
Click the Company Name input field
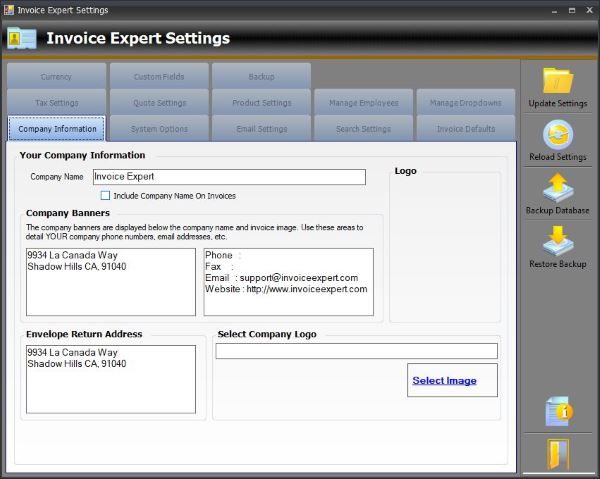229,177
